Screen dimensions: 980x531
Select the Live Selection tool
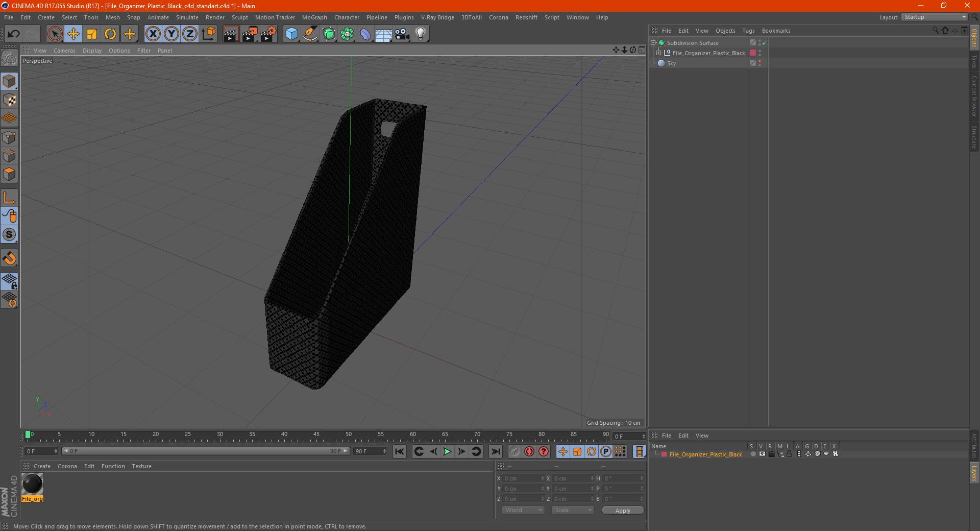click(55, 34)
